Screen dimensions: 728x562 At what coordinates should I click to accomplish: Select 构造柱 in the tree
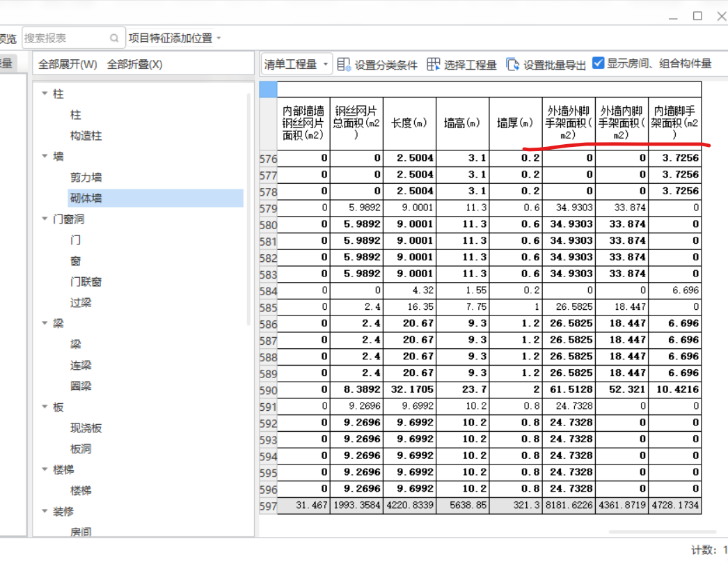86,136
